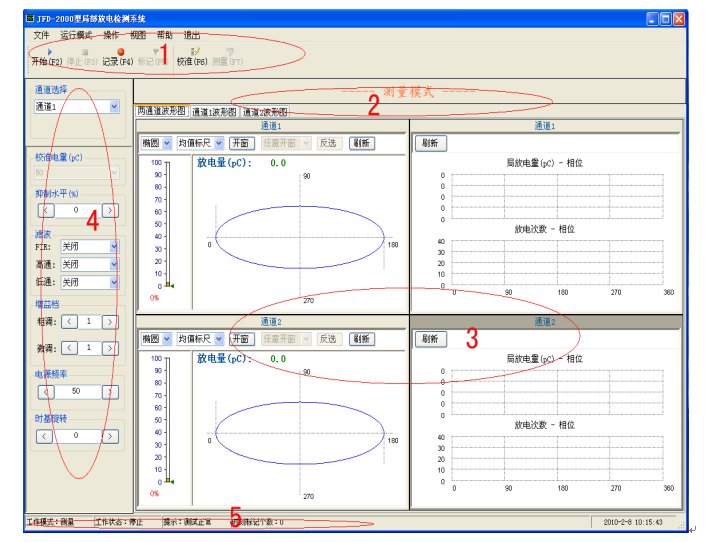Click 刷新 in 通道1 phase chart panel
The image size is (714, 542).
[x=430, y=143]
